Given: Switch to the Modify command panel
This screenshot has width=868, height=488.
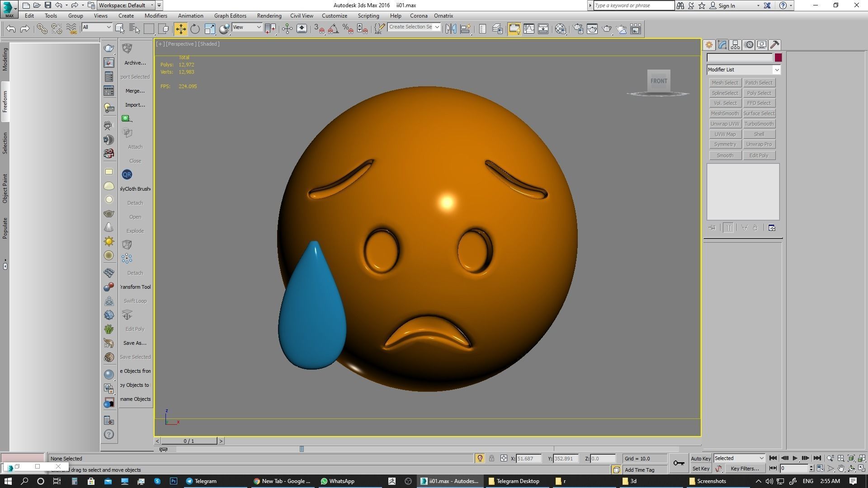Looking at the screenshot, I should 722,45.
